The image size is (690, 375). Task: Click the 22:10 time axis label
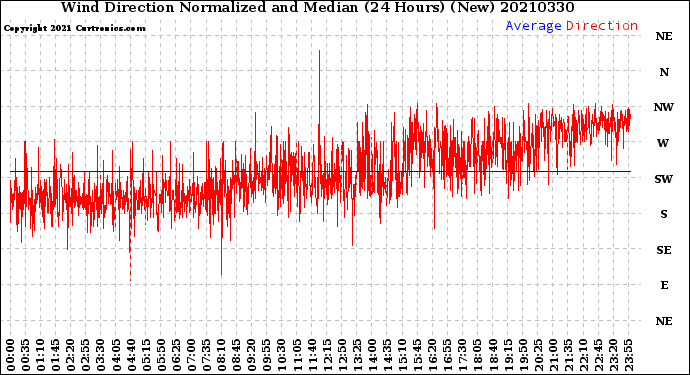click(x=583, y=355)
